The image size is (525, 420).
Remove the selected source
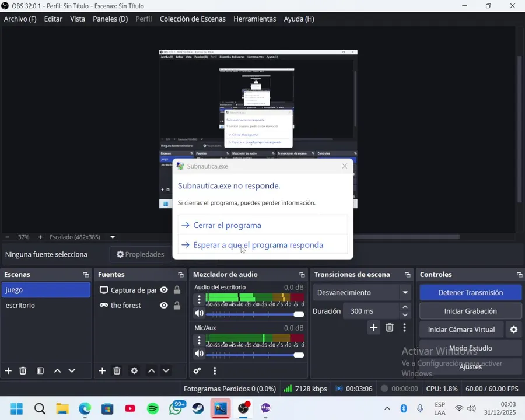tap(117, 371)
